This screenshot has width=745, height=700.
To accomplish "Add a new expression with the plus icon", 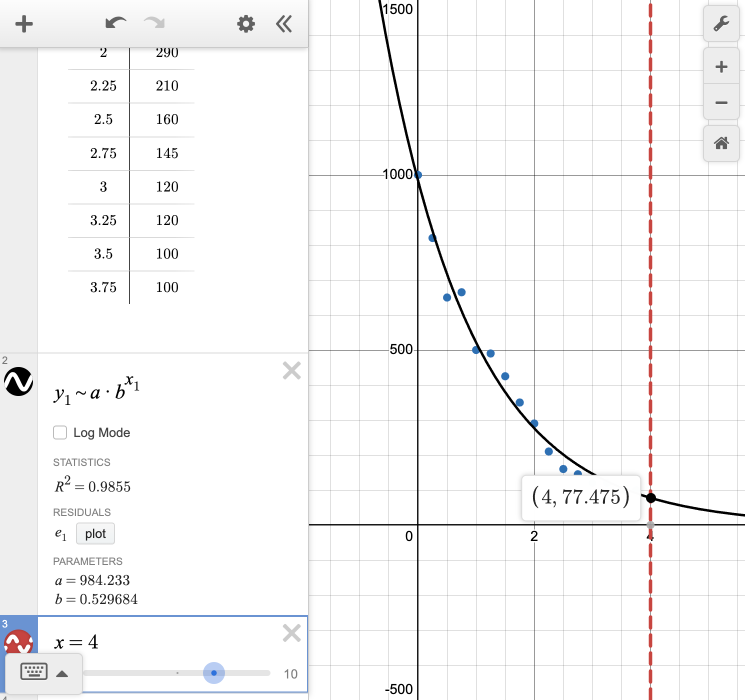I will click(24, 23).
